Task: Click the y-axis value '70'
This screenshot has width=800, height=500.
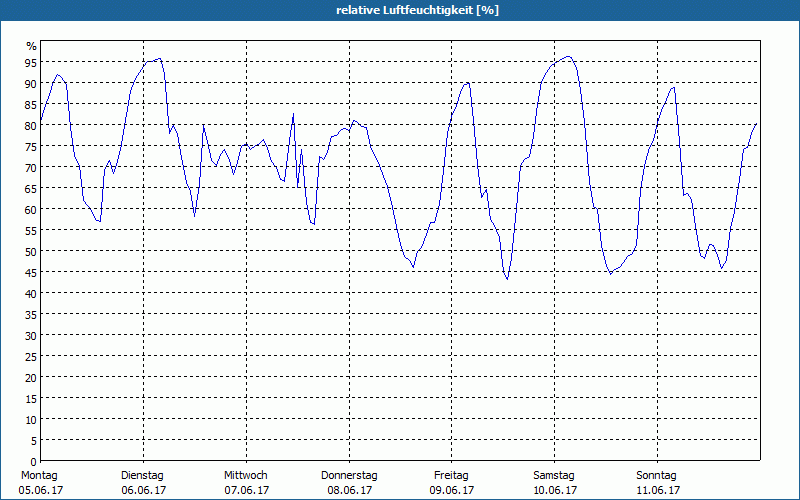Action: tap(31, 167)
